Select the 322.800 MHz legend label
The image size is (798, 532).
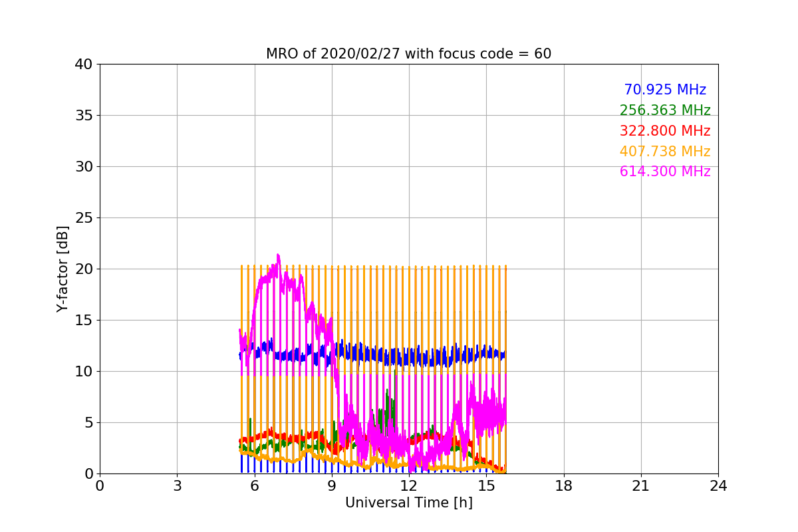point(665,131)
